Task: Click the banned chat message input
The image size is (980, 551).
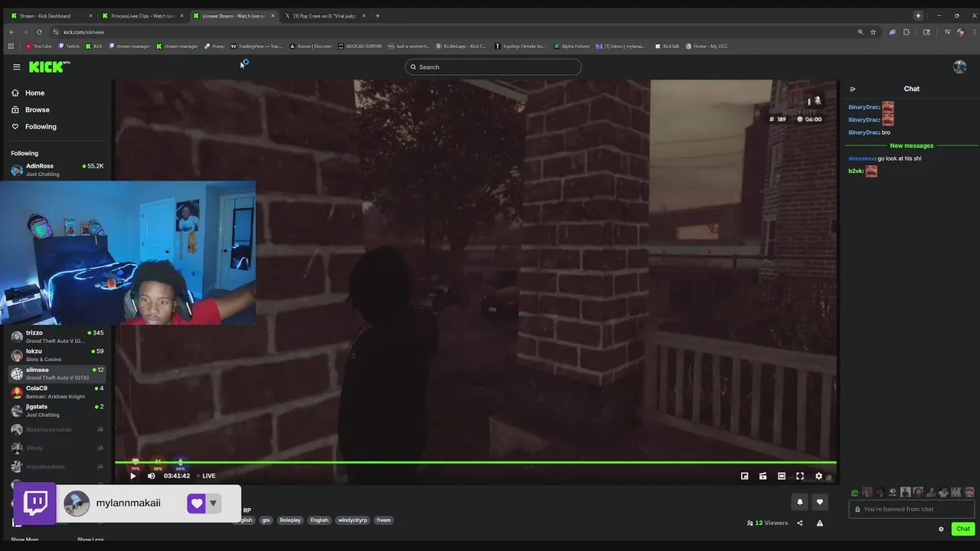Action: (911, 509)
